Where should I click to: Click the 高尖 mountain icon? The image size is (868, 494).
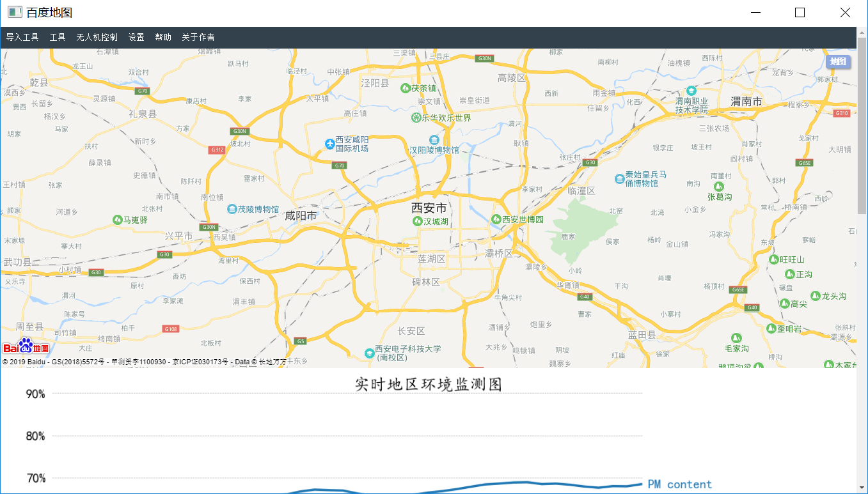pos(784,304)
